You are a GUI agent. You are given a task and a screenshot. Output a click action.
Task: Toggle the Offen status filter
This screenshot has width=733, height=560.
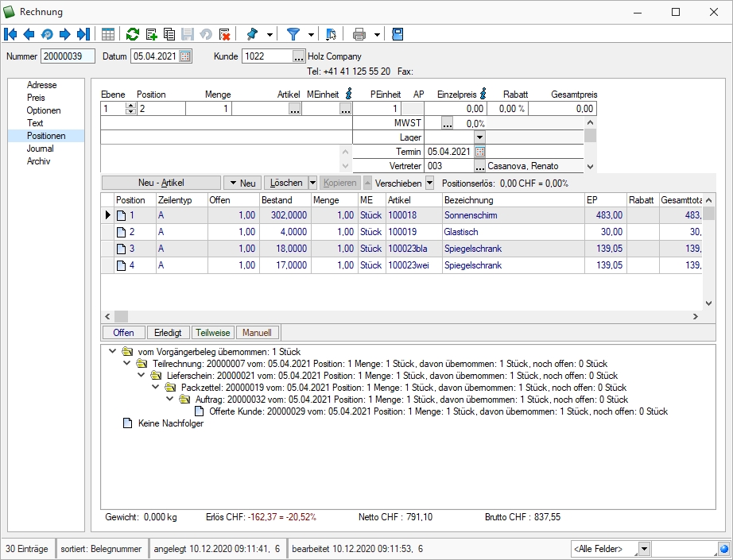click(x=123, y=333)
